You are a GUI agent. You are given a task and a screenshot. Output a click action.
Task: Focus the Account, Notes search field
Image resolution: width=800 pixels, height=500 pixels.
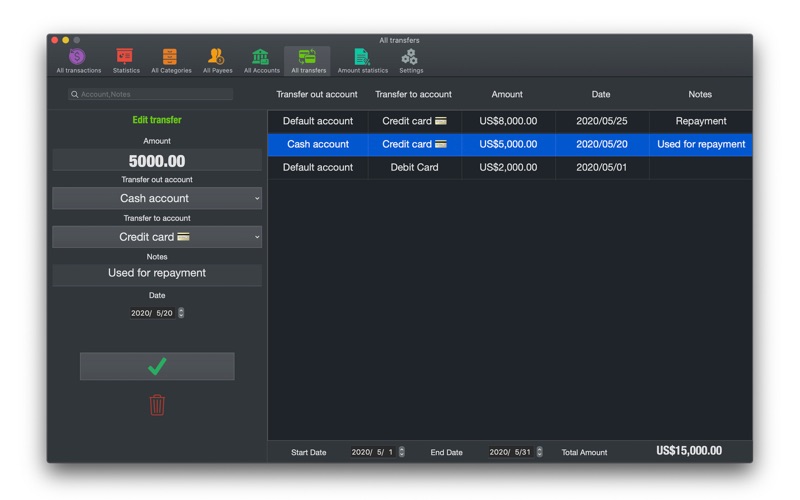coord(151,94)
